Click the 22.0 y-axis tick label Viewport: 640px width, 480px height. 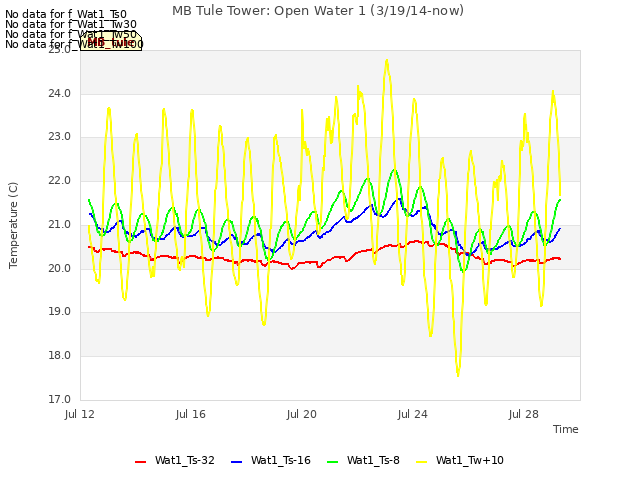(x=60, y=180)
